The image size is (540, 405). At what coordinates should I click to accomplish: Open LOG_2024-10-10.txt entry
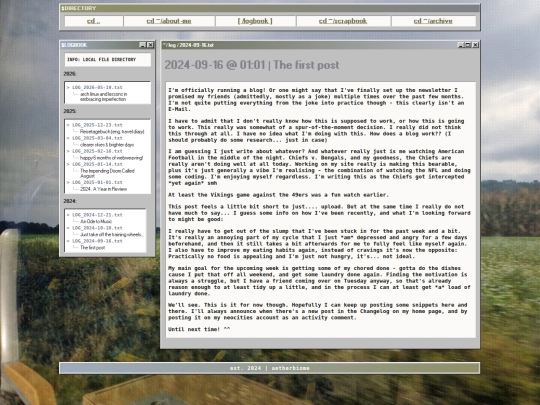97,228
